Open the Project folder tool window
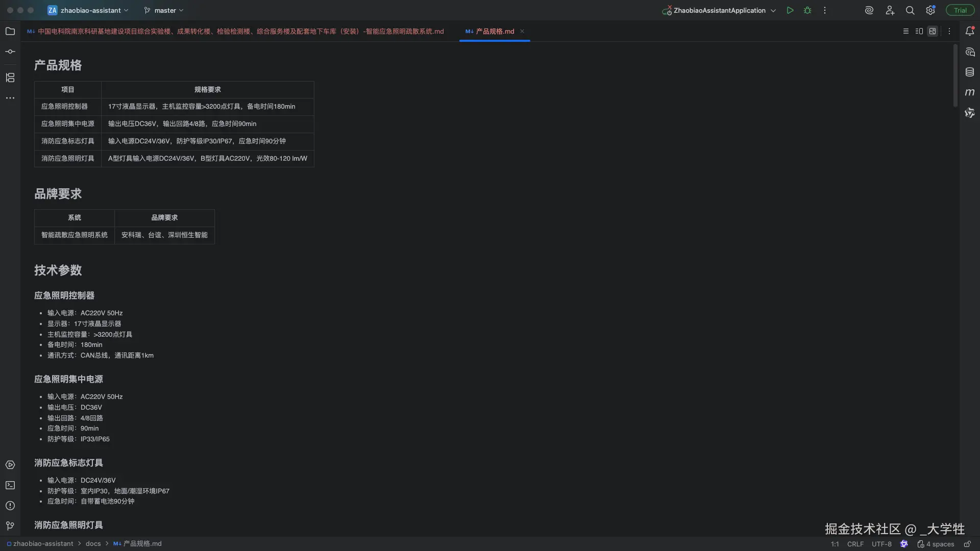The image size is (980, 551). click(x=10, y=31)
